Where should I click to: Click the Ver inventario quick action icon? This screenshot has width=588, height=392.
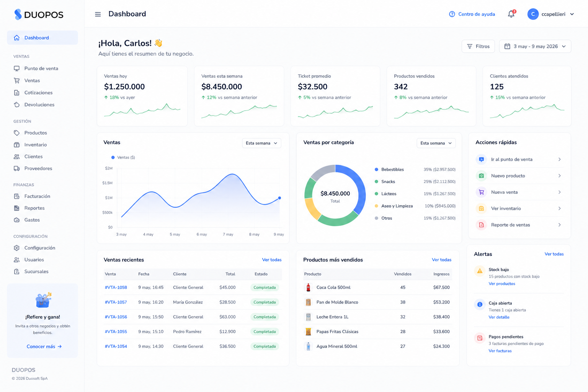pos(481,209)
